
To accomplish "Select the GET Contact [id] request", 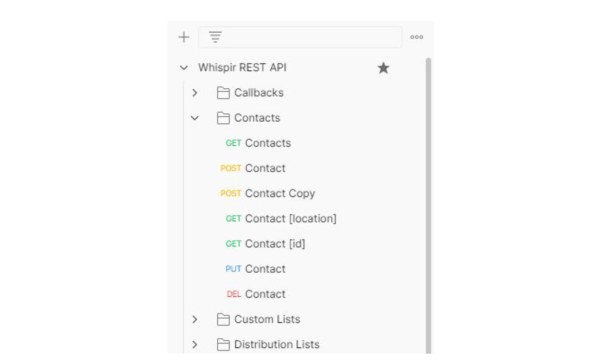I will pos(274,244).
